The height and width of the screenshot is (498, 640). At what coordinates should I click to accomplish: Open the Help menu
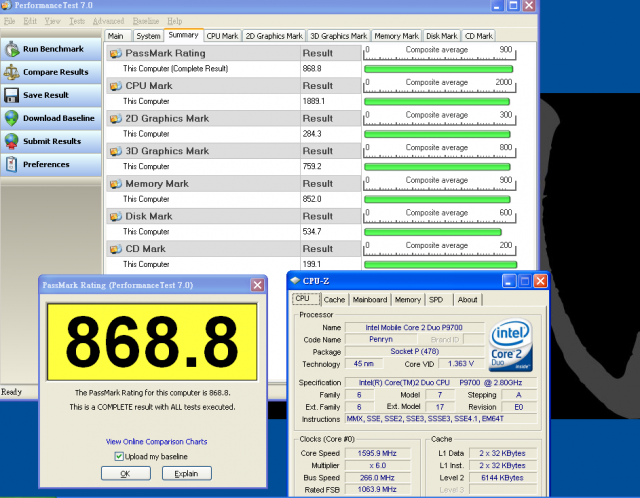click(175, 21)
